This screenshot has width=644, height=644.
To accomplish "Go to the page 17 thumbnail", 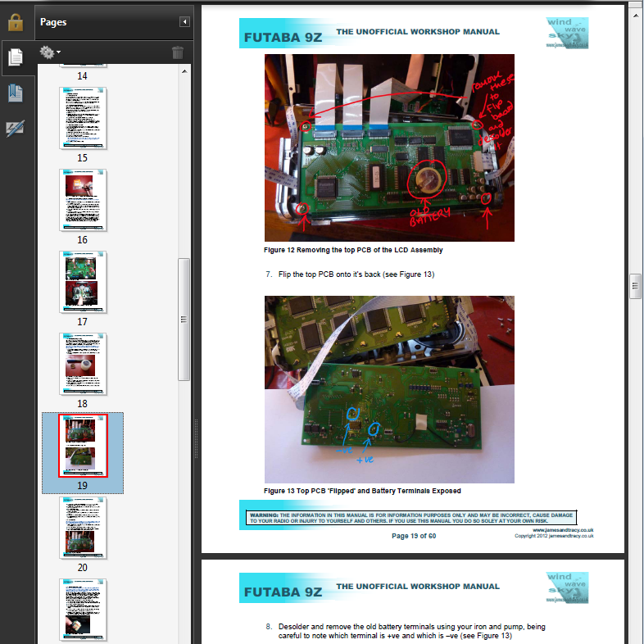I will pyautogui.click(x=83, y=281).
